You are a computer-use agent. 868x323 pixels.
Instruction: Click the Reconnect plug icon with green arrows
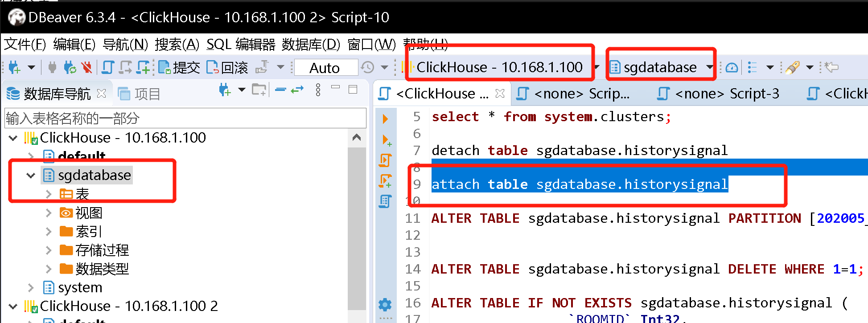(x=70, y=67)
